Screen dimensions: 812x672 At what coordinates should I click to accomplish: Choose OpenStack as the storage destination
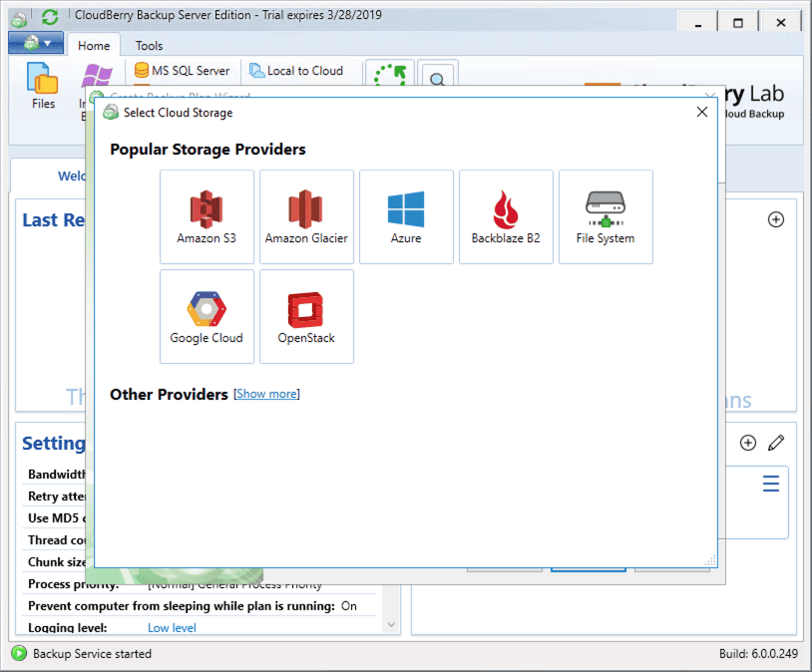pyautogui.click(x=306, y=316)
